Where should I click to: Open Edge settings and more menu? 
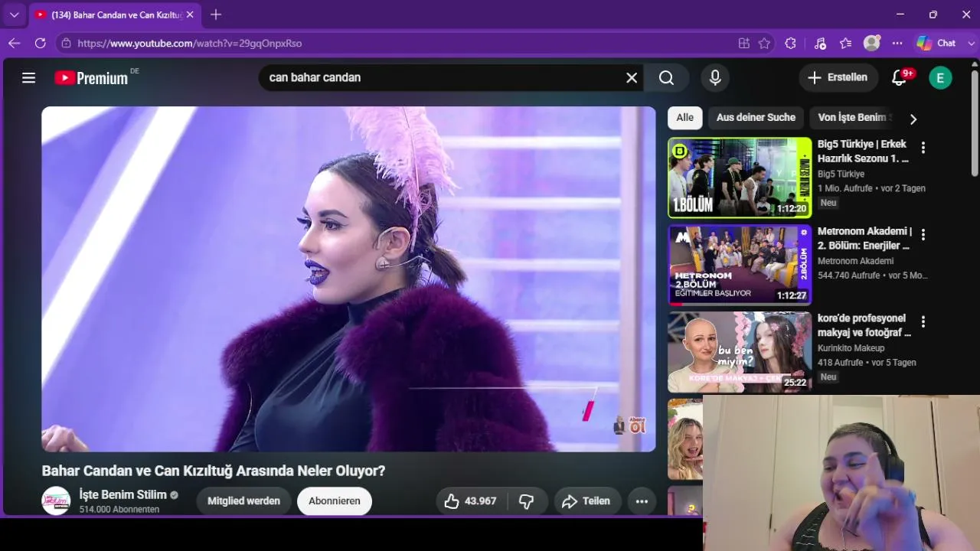(x=897, y=44)
